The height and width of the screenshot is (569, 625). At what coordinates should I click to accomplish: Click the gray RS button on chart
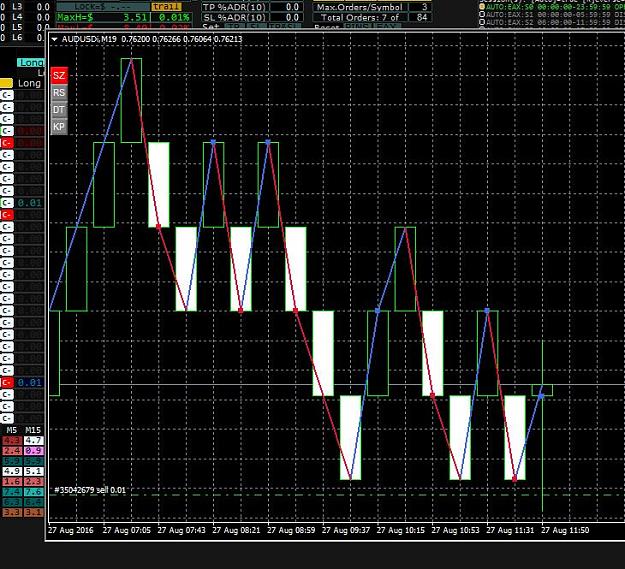[x=59, y=93]
